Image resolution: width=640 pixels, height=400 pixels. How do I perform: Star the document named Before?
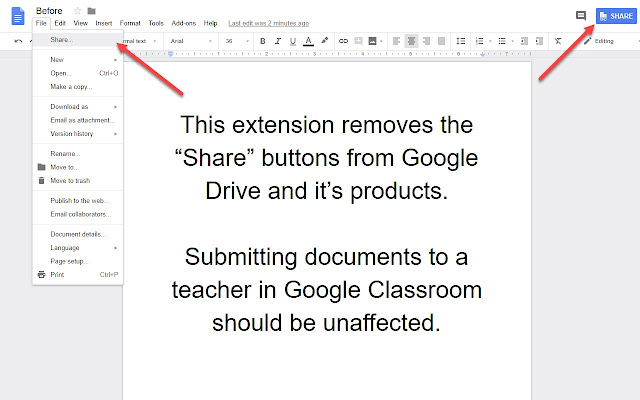77,11
